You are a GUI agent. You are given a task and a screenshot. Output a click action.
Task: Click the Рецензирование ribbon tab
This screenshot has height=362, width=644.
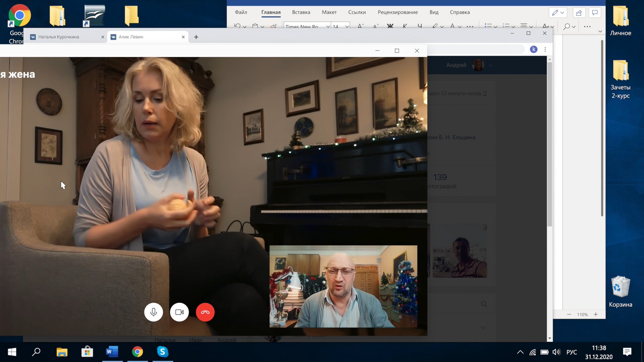click(397, 12)
